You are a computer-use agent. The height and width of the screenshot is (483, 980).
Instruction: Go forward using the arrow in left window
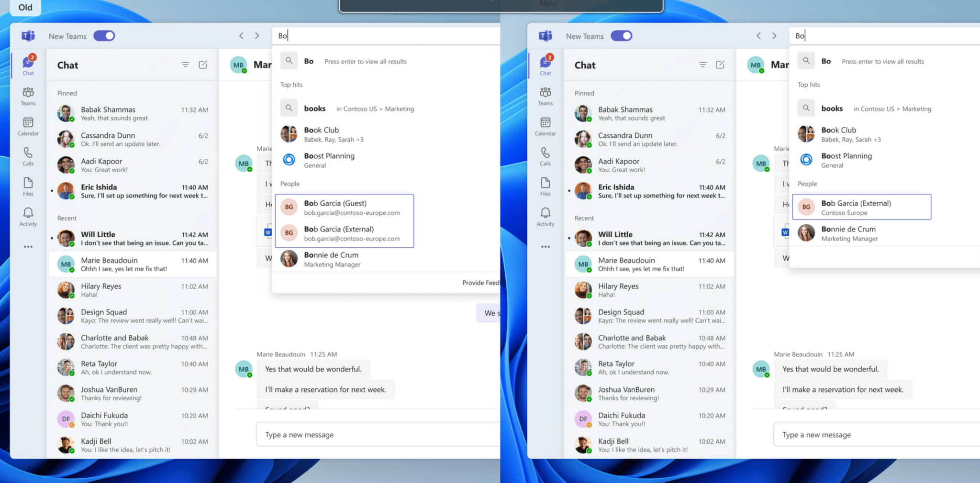tap(257, 36)
